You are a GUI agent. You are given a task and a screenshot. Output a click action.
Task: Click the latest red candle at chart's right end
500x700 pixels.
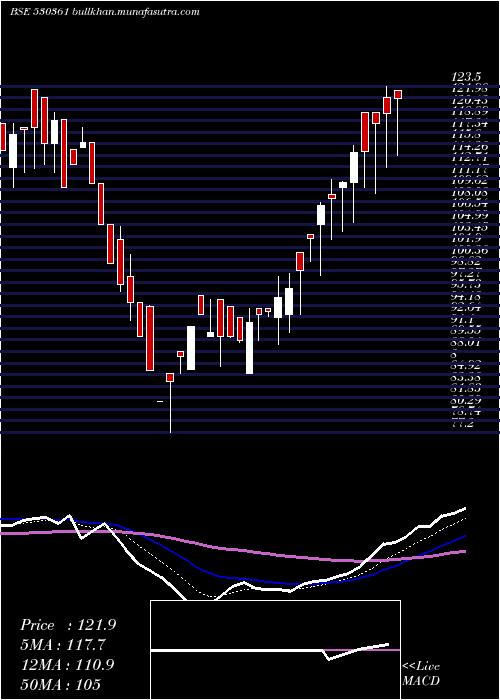point(398,94)
